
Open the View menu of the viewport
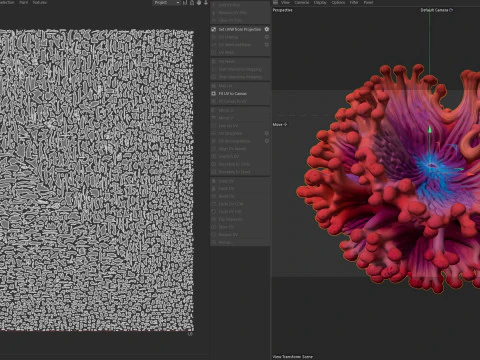285,2
